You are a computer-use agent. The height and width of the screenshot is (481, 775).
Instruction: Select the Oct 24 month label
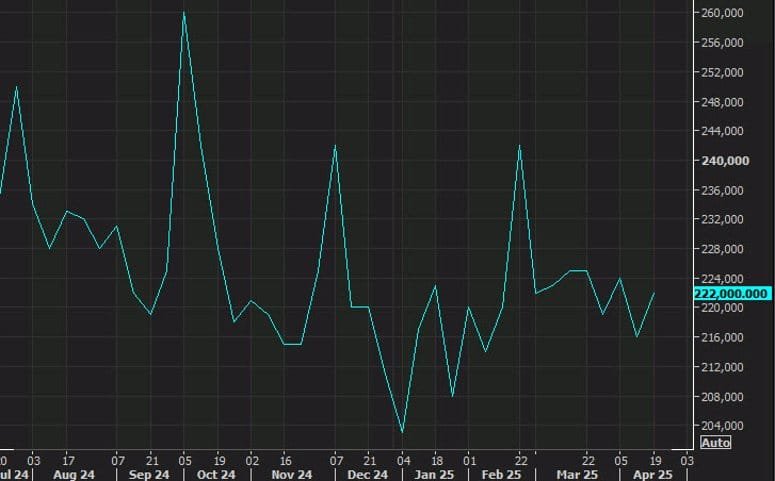point(213,474)
